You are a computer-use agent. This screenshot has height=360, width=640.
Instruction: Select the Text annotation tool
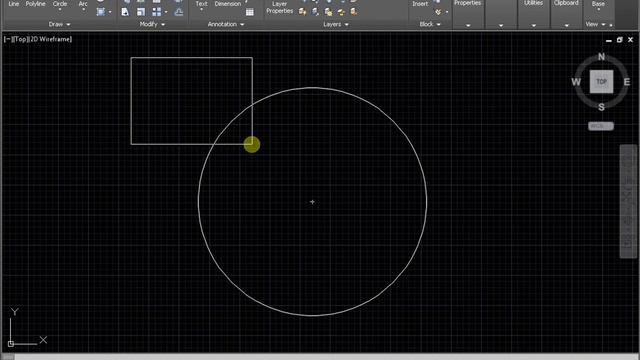pos(201,4)
